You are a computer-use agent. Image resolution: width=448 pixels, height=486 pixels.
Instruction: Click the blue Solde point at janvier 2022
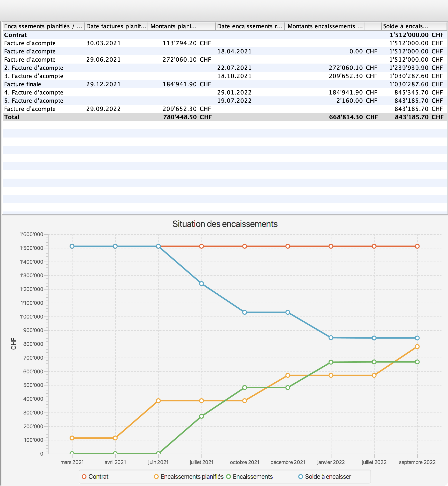[x=331, y=338]
